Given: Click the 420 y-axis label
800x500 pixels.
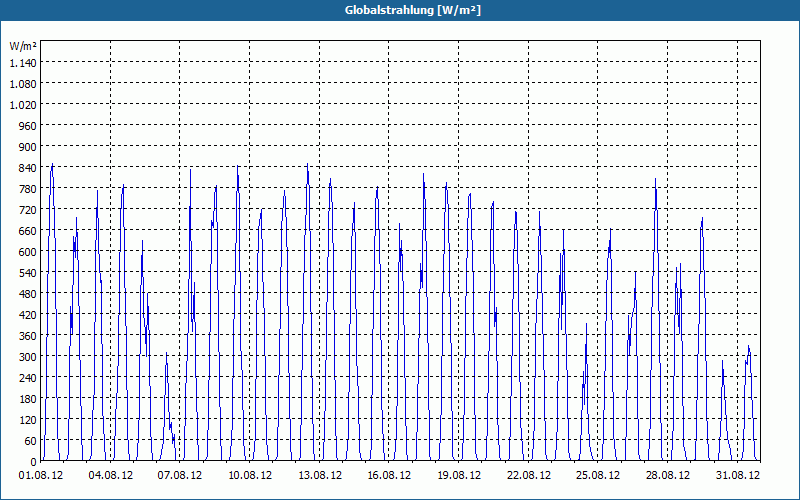Looking at the screenshot, I should tap(28, 315).
